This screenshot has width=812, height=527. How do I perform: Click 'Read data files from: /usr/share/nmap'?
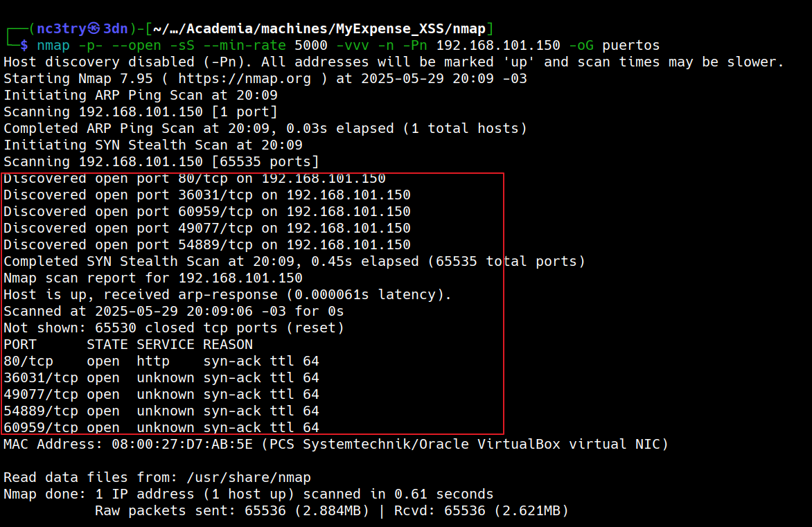[x=157, y=477]
